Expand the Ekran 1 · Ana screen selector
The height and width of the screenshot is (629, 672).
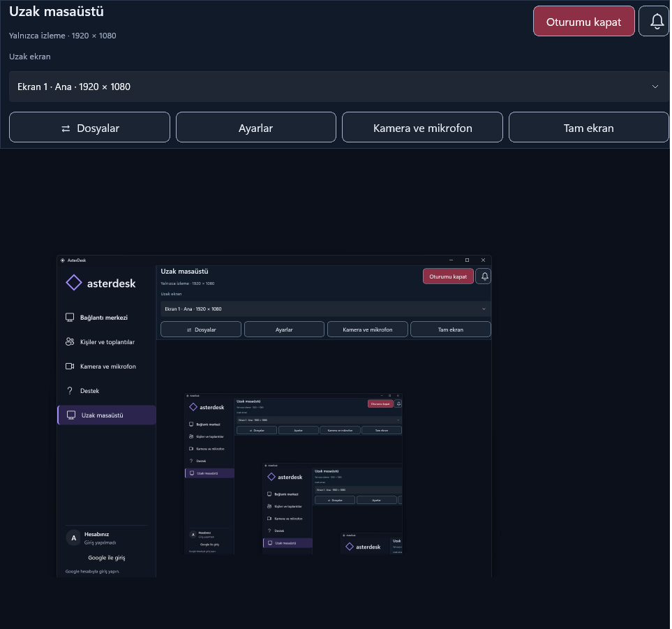tap(338, 87)
